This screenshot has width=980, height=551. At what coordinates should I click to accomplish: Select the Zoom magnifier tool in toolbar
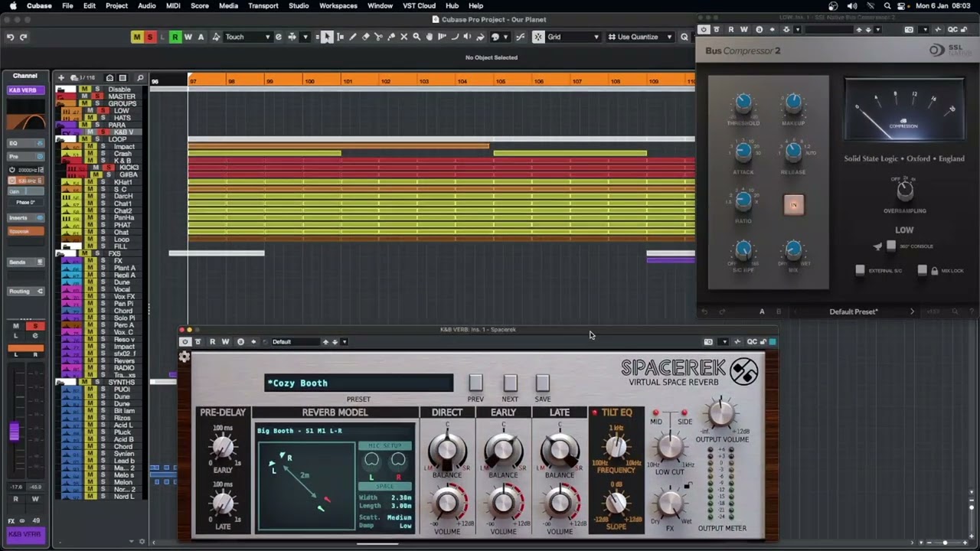point(416,37)
